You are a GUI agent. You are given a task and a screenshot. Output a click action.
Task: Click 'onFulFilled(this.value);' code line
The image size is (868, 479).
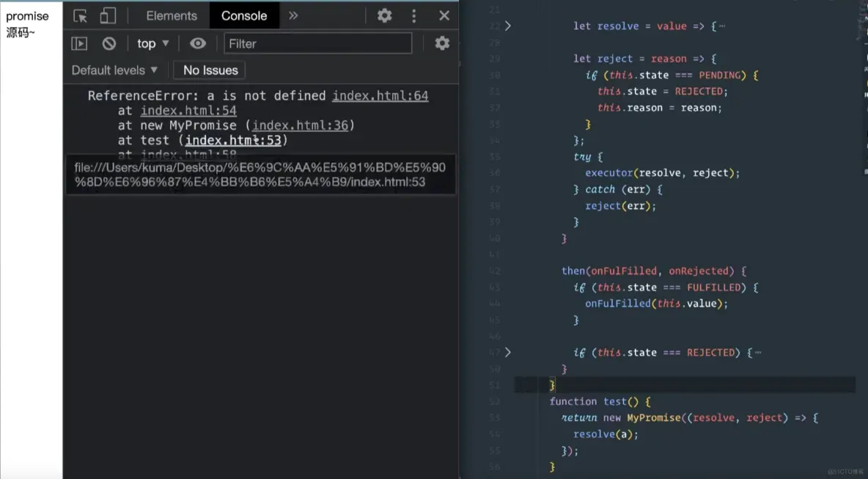657,304
